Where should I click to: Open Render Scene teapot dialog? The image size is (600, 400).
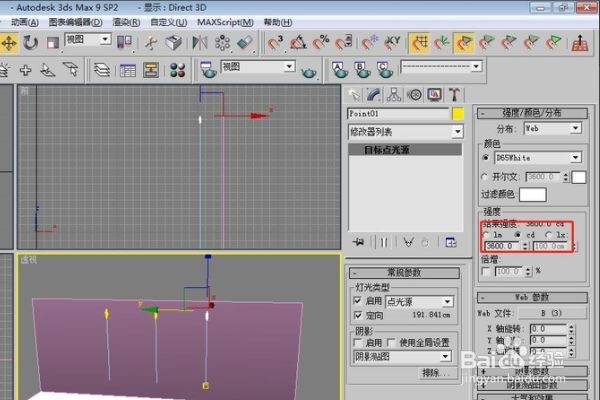pyautogui.click(x=208, y=70)
